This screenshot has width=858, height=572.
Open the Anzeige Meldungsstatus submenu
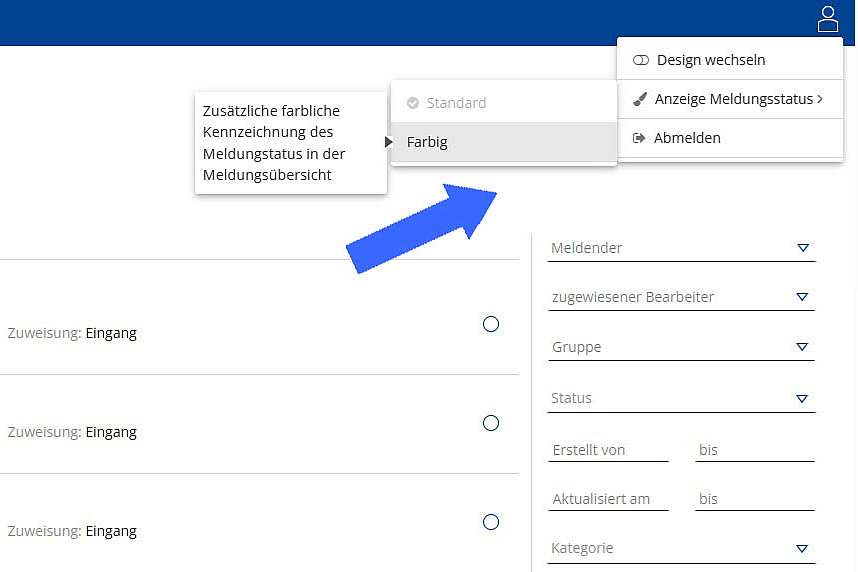point(730,99)
